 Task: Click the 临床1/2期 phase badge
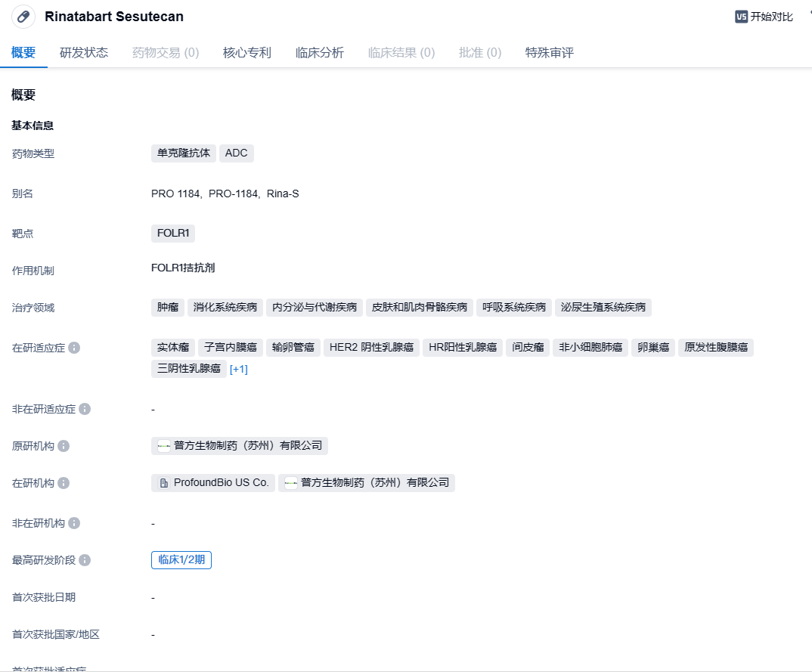pos(181,560)
